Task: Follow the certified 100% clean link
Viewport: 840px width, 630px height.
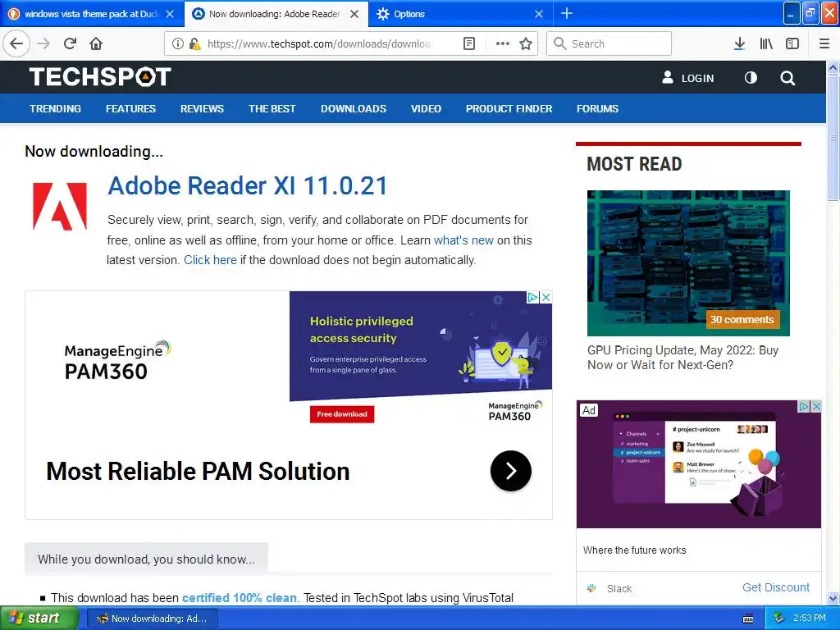Action: [240, 598]
